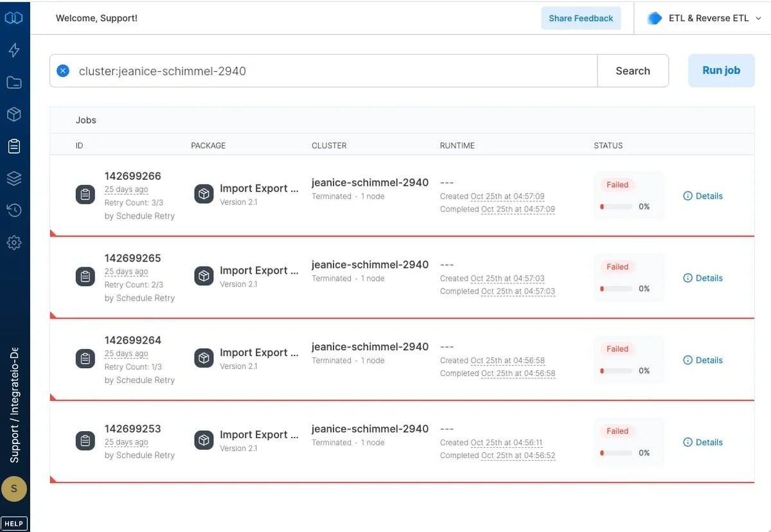Click the Search button
This screenshot has width=771, height=532.
click(633, 71)
